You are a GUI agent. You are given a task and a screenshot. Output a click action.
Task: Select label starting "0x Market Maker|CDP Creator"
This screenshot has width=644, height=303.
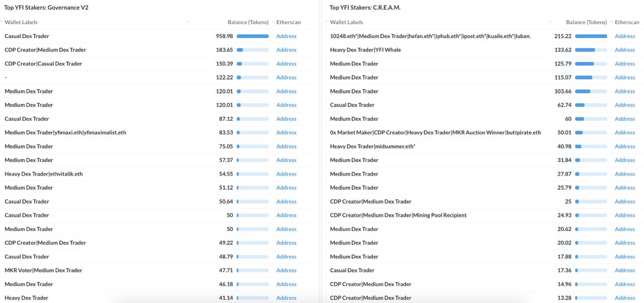[436, 132]
